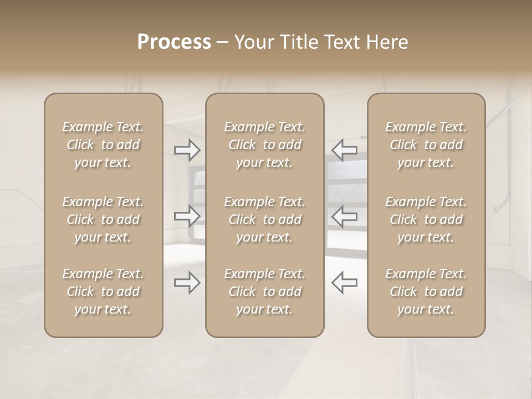Click the top right-pointing arrow
The width and height of the screenshot is (532, 399).
point(187,150)
